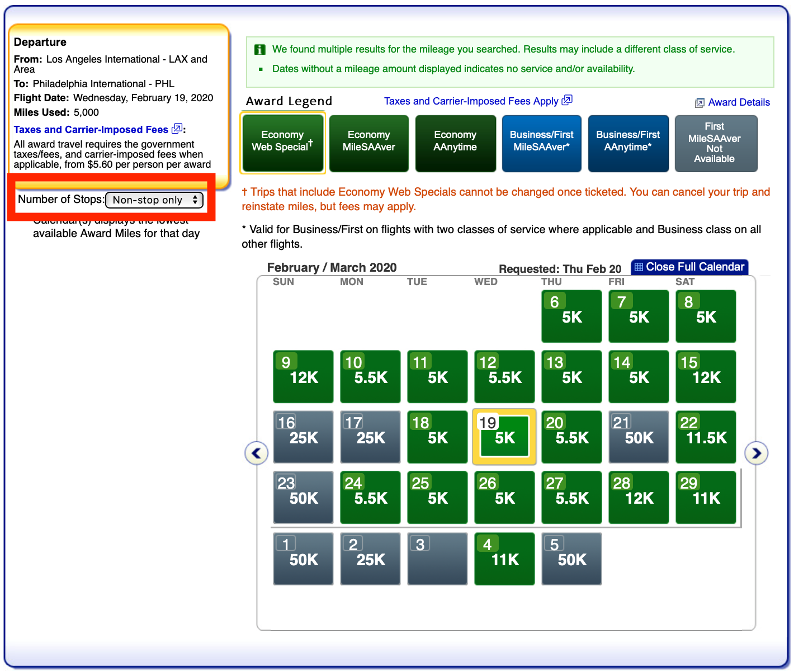
Task: Close the full calendar view
Action: pyautogui.click(x=689, y=267)
